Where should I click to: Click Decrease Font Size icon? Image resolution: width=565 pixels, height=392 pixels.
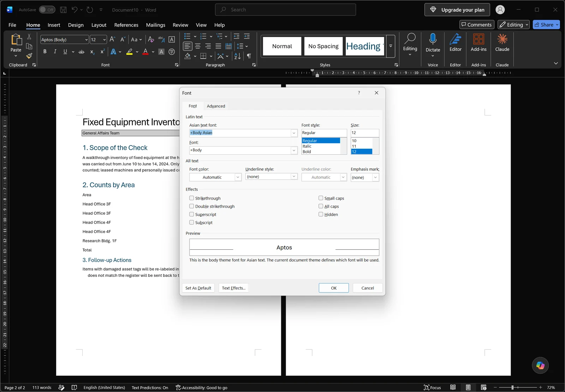[x=123, y=39]
